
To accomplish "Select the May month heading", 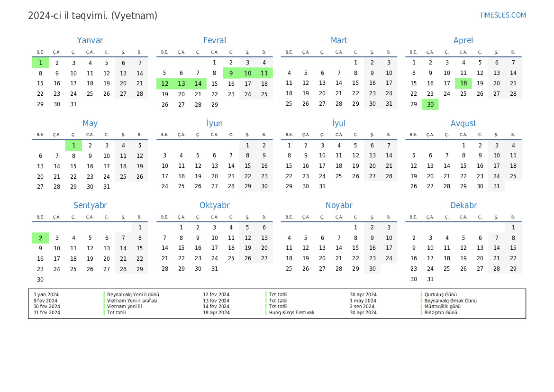I will pos(90,123).
